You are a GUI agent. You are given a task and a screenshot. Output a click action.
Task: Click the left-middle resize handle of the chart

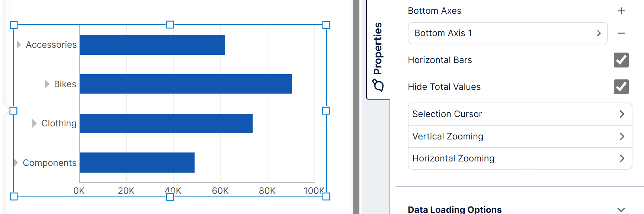(13, 111)
